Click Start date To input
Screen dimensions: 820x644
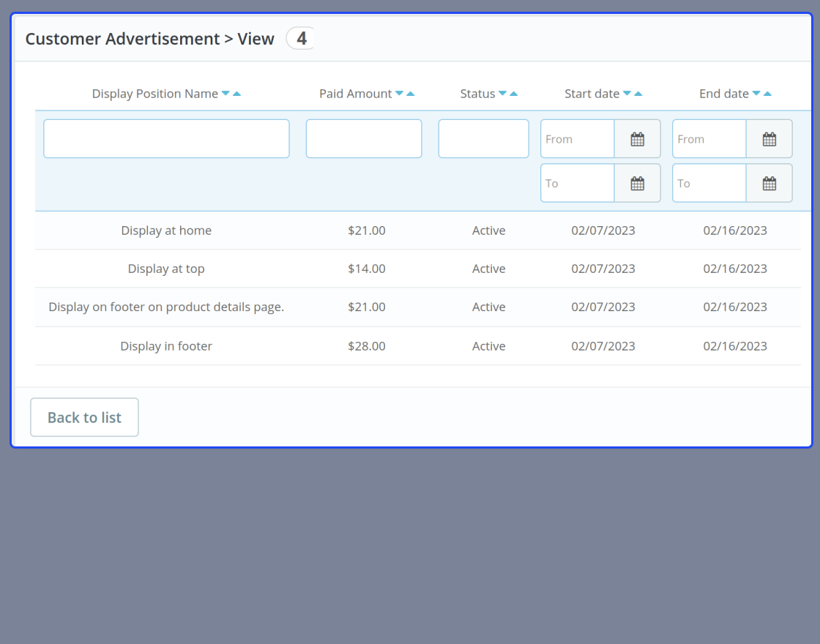pos(578,184)
